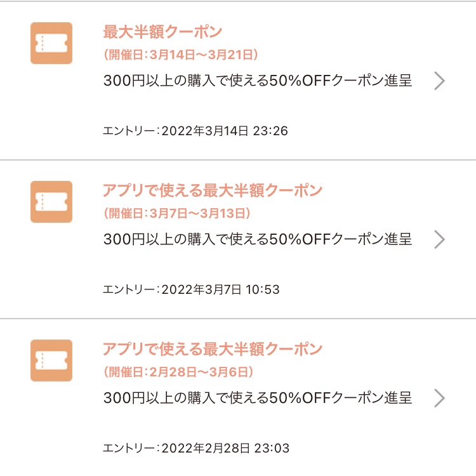Select the date range 開催日:3月7日〜3月13日
The image size is (476, 476).
pyautogui.click(x=177, y=213)
